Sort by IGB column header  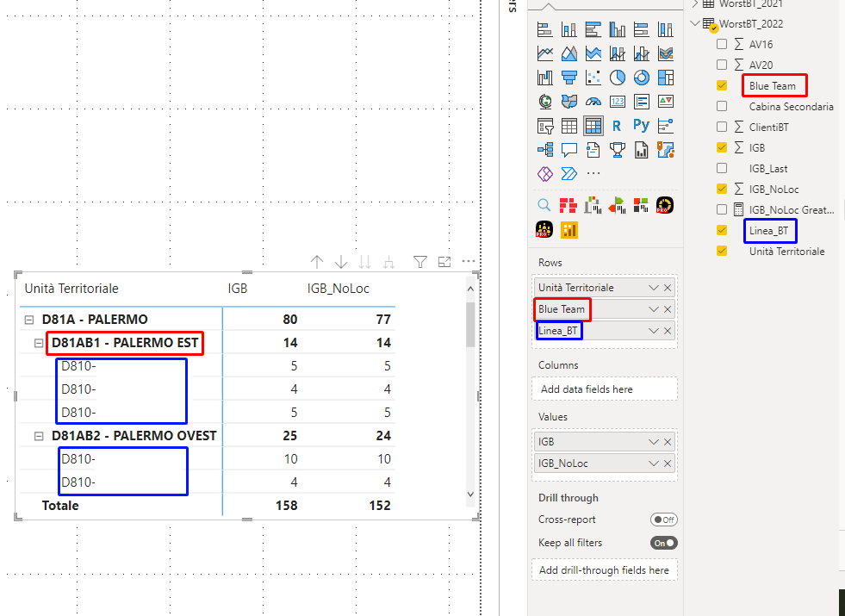pos(237,289)
